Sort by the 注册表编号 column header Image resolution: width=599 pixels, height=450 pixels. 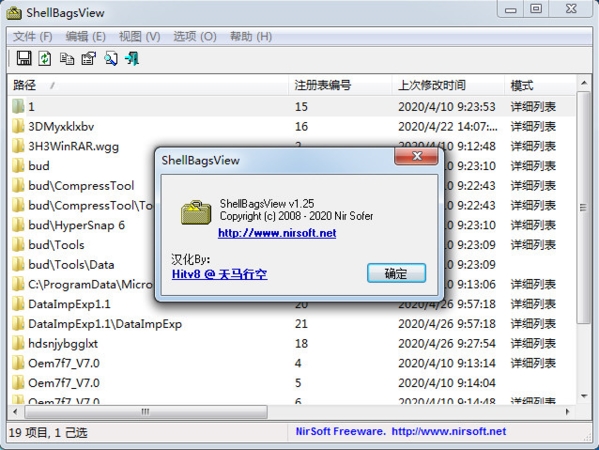[340, 85]
